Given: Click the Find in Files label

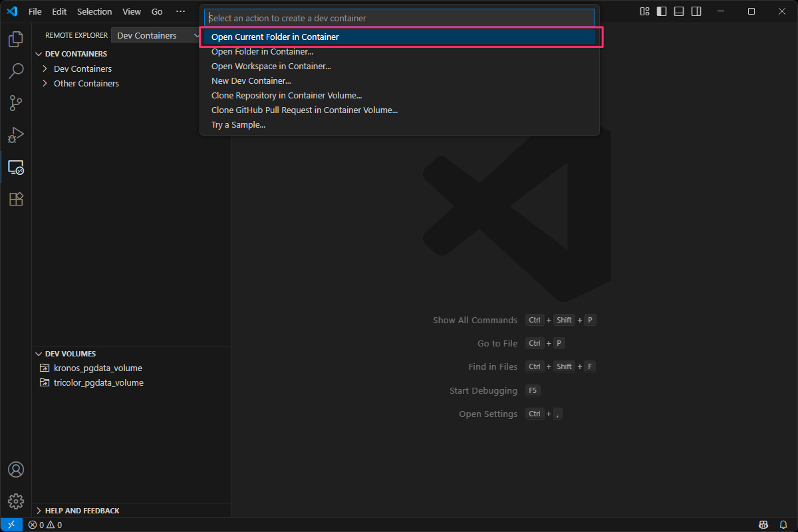Looking at the screenshot, I should click(x=493, y=366).
